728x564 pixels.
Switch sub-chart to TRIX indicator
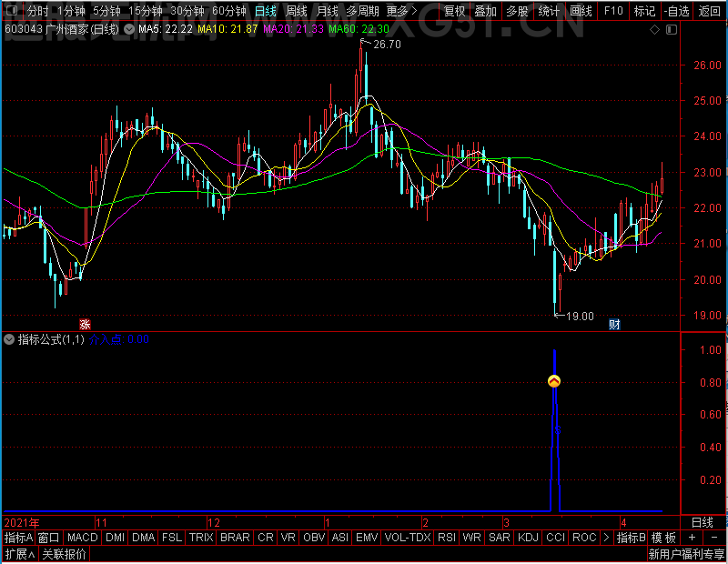pyautogui.click(x=201, y=538)
